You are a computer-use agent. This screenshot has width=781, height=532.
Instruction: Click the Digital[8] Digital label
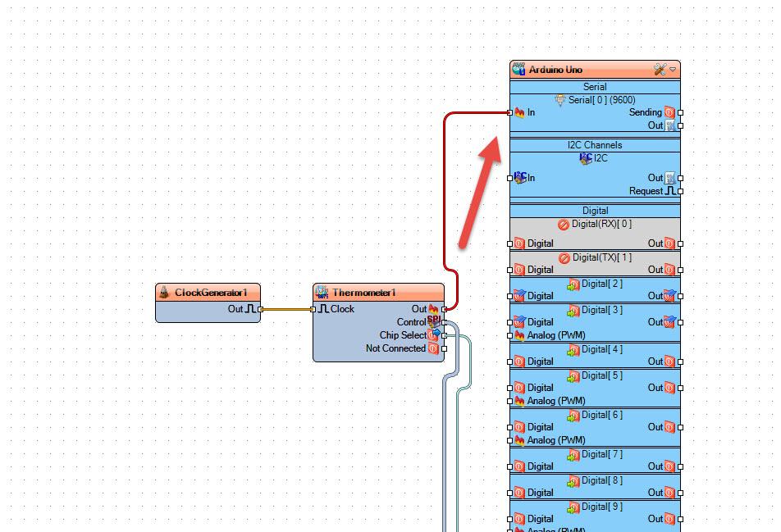point(541,493)
